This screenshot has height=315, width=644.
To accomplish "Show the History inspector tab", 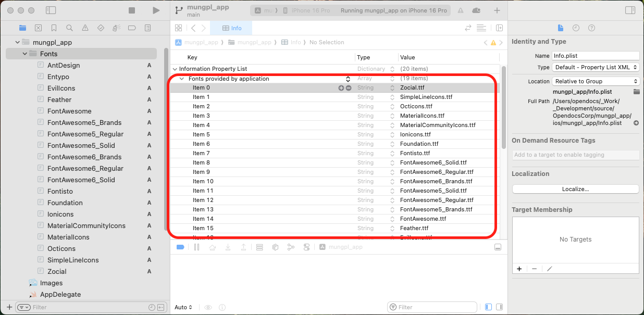I will tap(576, 28).
